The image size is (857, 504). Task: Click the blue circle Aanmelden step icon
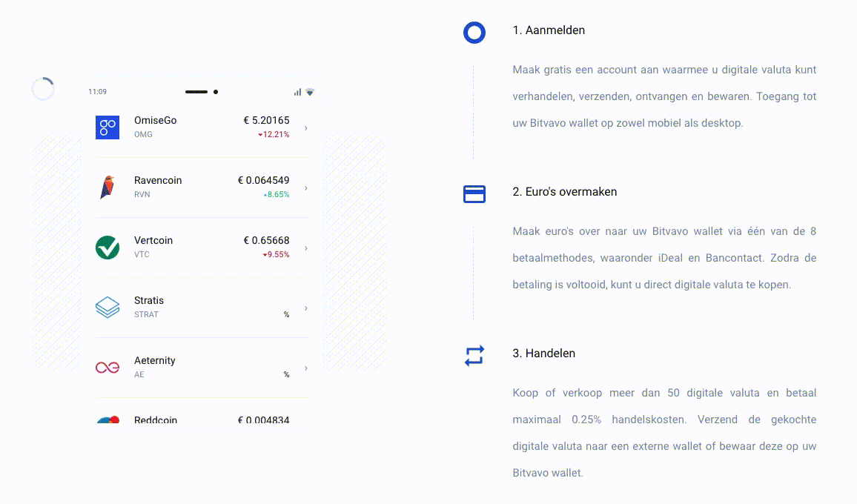474,33
